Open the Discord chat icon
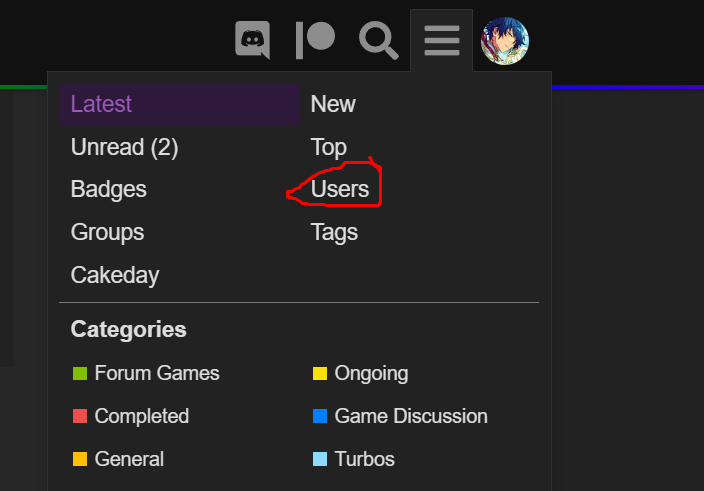Screen dimensions: 704x491 pyautogui.click(x=253, y=40)
